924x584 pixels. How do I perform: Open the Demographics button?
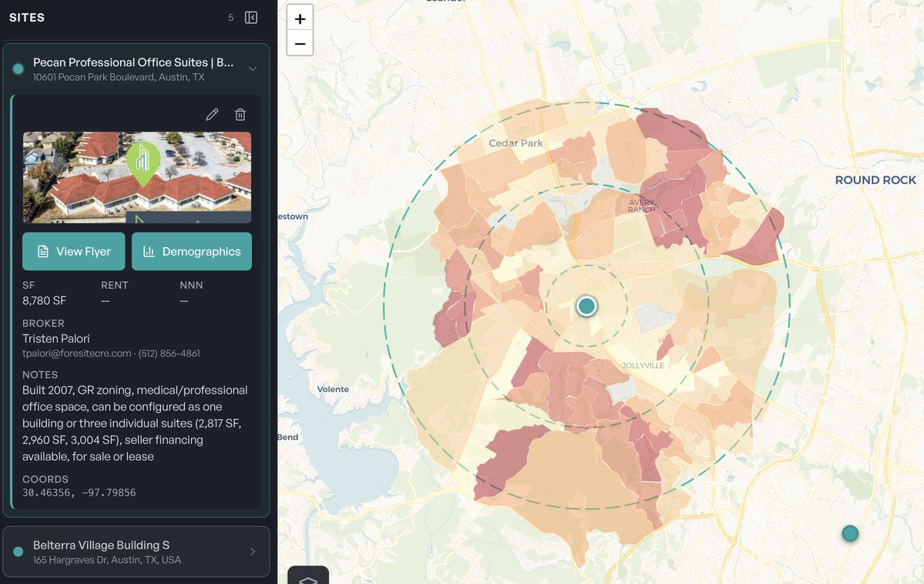tap(192, 251)
